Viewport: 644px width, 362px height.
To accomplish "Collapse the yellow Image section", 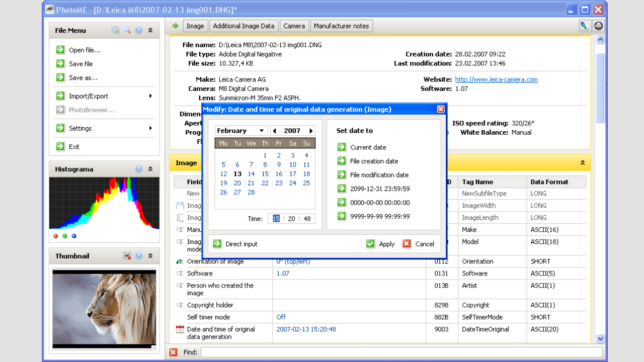I will pos(583,163).
